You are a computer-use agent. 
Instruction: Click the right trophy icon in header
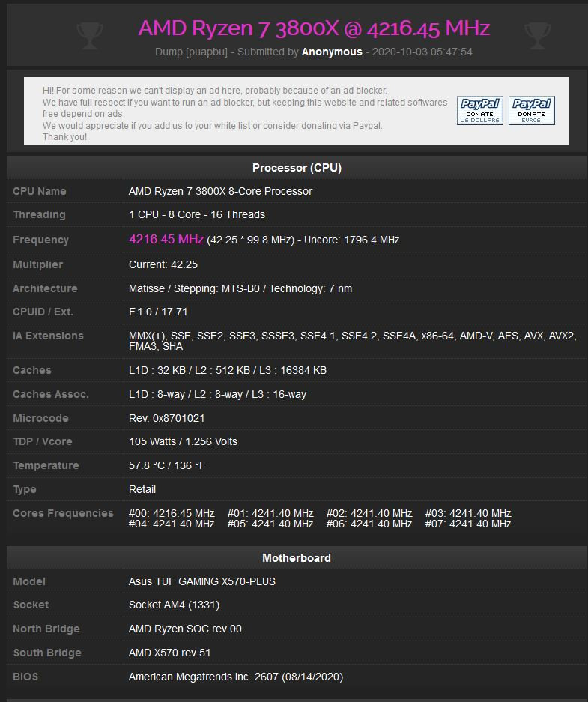tap(537, 36)
